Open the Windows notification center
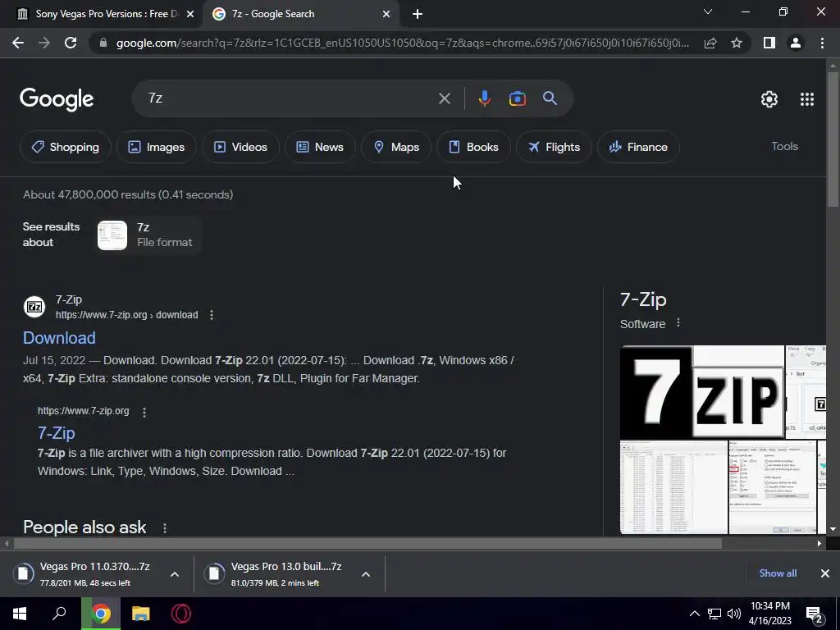 point(815,614)
